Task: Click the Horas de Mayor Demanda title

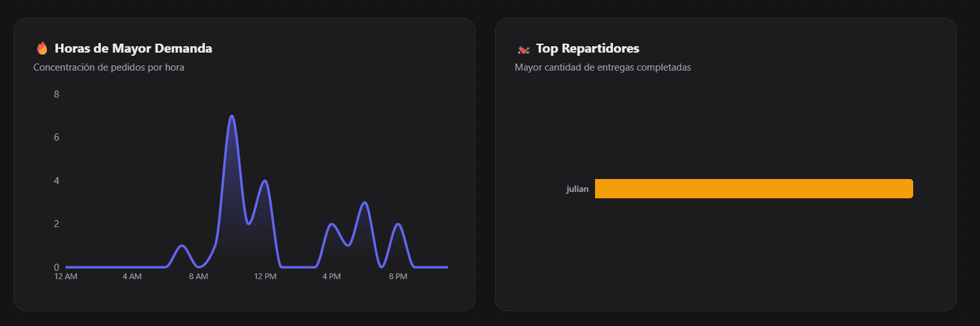Action: coord(133,48)
